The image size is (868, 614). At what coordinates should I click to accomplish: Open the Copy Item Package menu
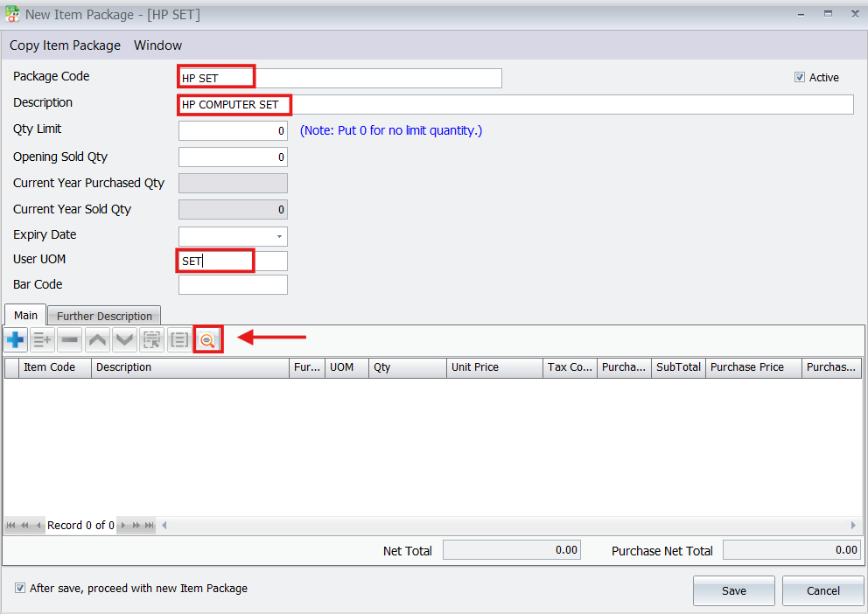(x=65, y=45)
